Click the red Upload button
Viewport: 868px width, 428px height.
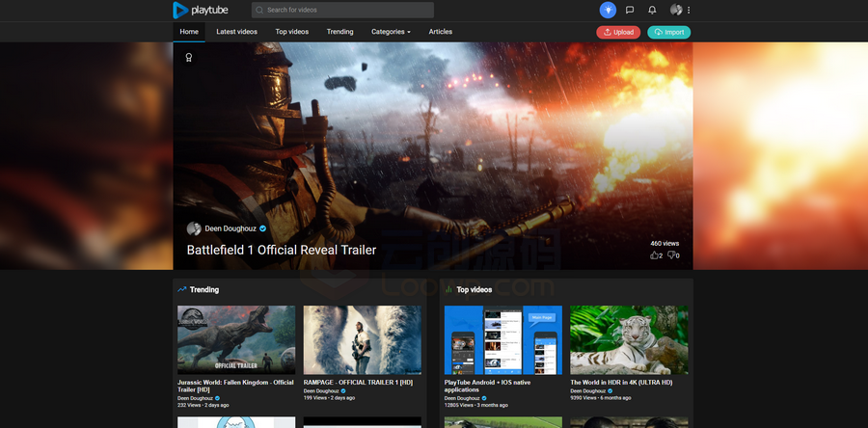point(618,32)
